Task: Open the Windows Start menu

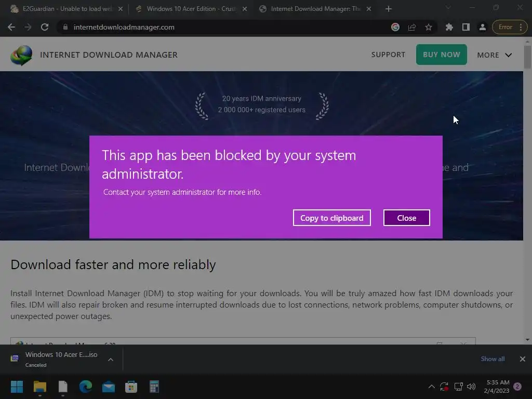Action: pos(17,387)
